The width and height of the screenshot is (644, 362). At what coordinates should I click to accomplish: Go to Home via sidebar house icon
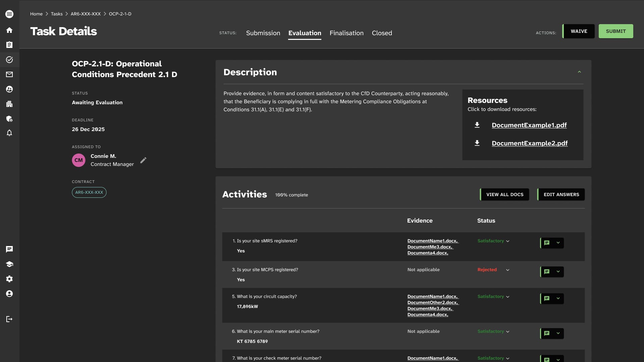[x=9, y=30]
